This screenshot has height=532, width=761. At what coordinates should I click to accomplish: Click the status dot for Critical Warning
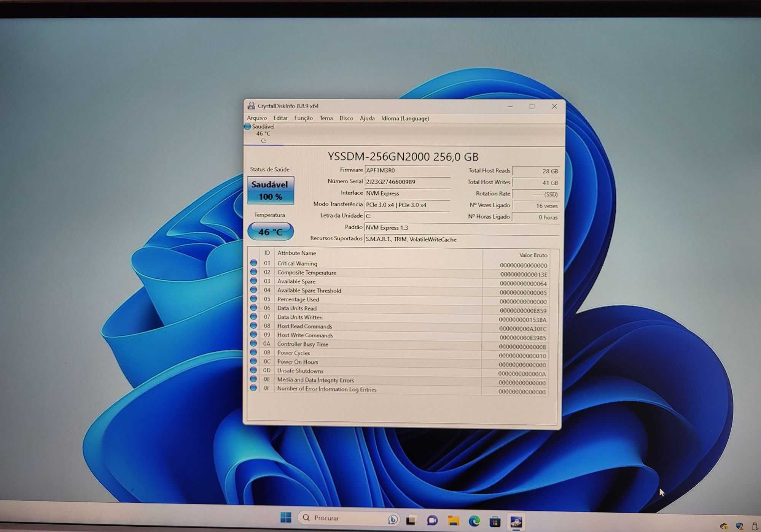click(253, 263)
